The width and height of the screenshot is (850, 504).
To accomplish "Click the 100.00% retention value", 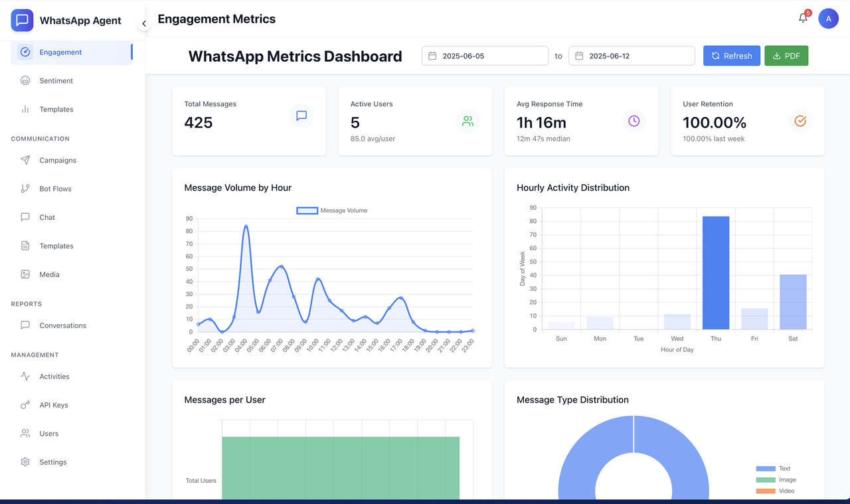I will (x=715, y=122).
